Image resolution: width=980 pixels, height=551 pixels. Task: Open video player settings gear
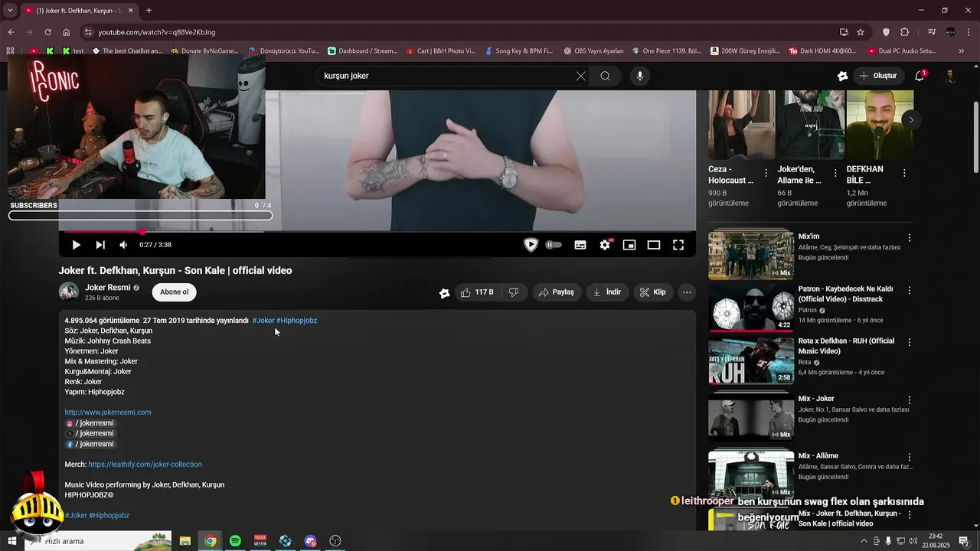(x=605, y=245)
